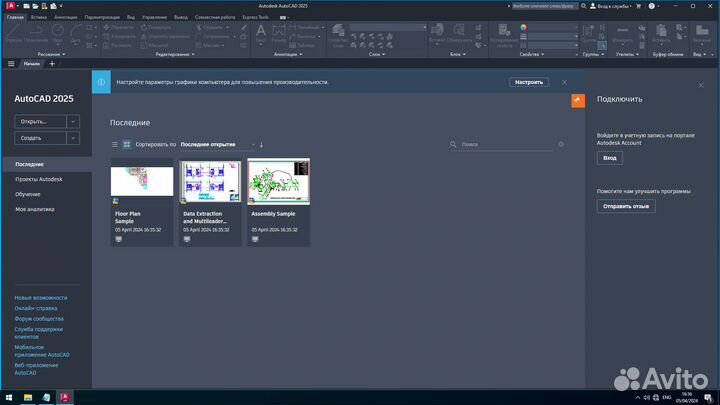The width and height of the screenshot is (720, 405).
Task: Click the Open folder icon in quick access toolbar
Action: click(35, 6)
